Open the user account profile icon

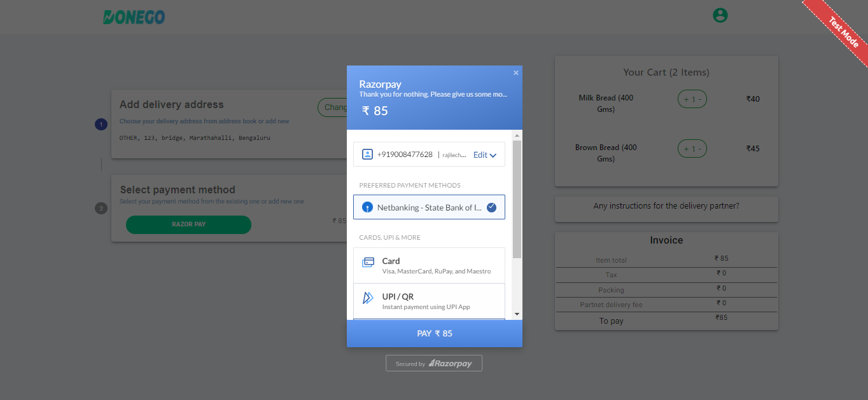(720, 15)
